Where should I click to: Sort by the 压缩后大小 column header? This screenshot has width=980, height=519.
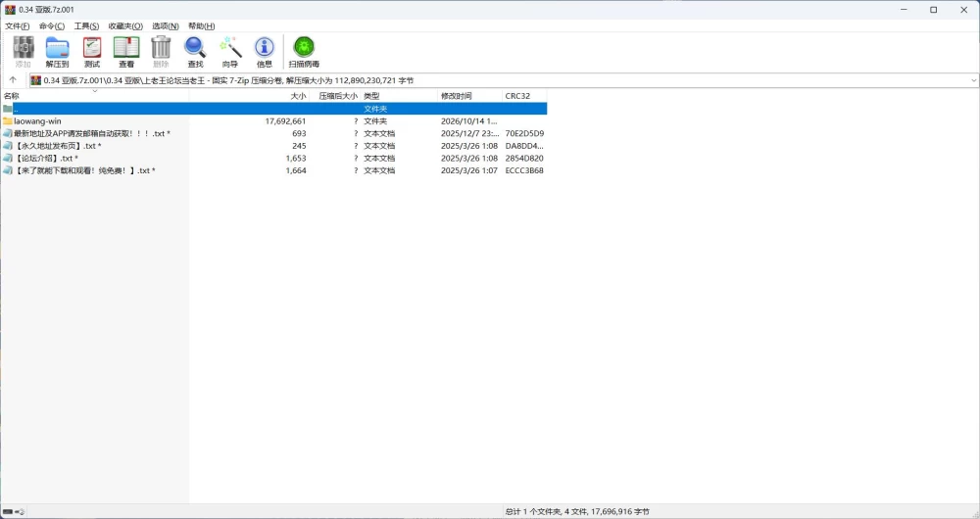pyautogui.click(x=338, y=96)
